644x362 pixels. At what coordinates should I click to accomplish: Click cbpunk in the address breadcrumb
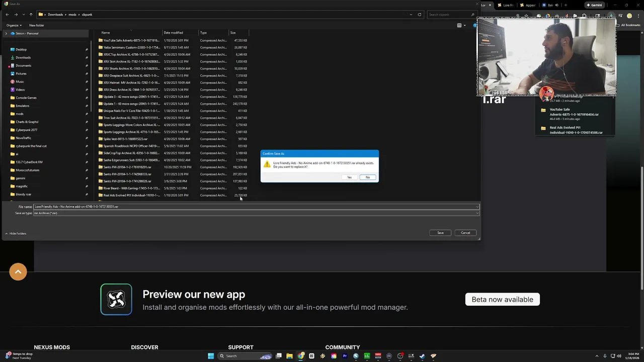click(x=87, y=15)
